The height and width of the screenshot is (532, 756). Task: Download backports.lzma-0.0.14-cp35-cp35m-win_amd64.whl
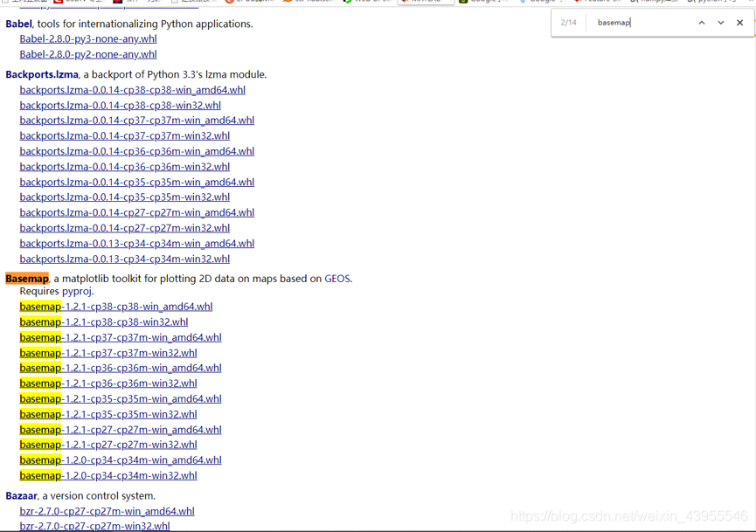coord(137,183)
